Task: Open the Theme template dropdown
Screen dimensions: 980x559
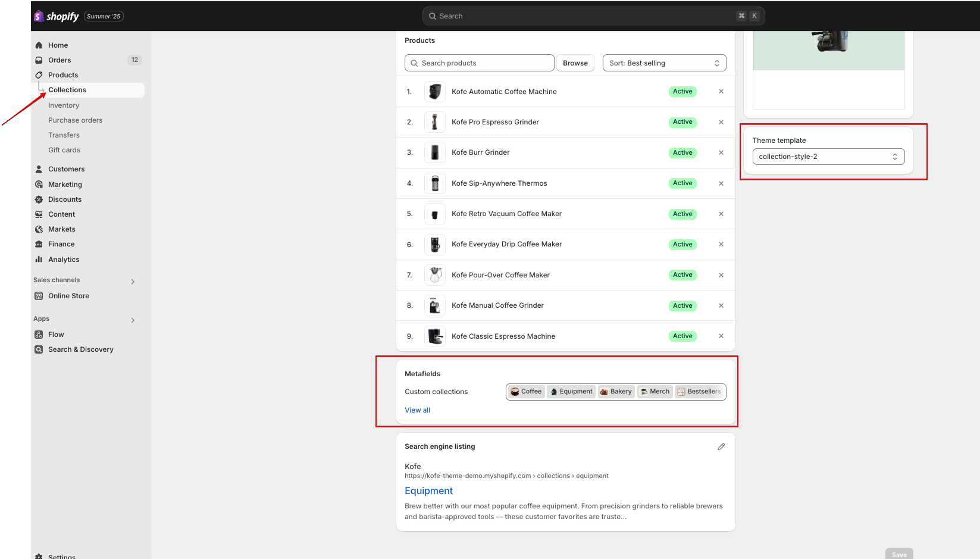Action: pyautogui.click(x=828, y=157)
